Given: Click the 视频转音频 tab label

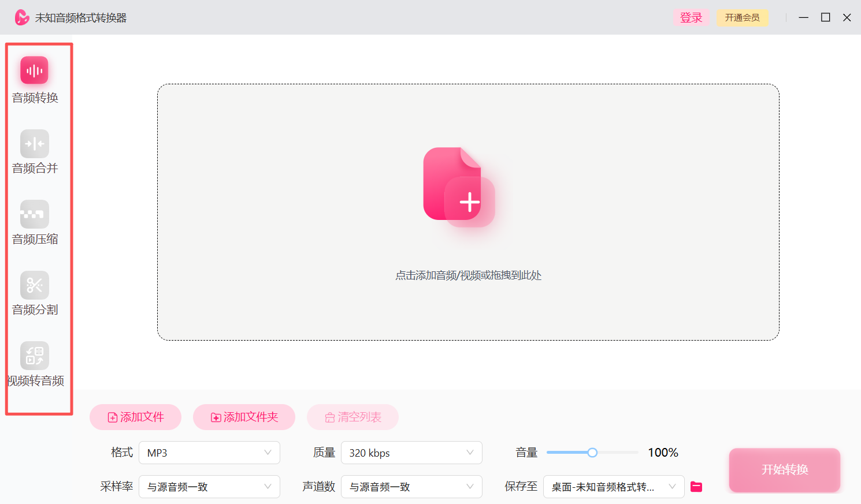Looking at the screenshot, I should 35,380.
